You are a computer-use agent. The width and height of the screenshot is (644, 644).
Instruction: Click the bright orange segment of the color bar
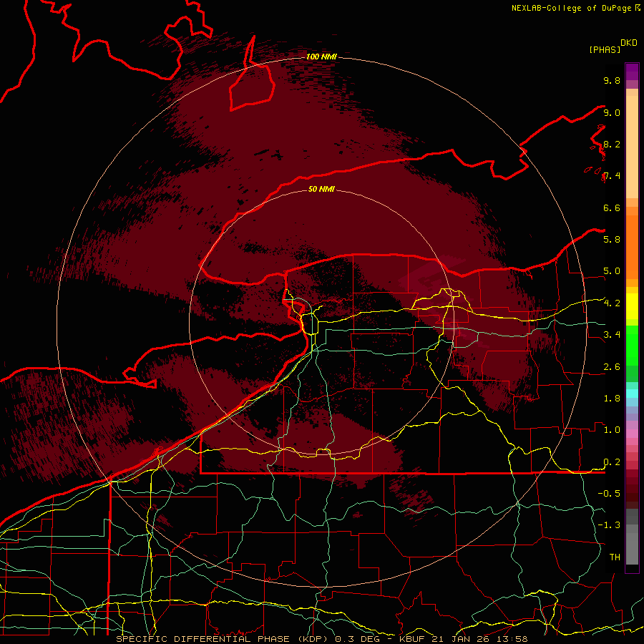click(632, 247)
